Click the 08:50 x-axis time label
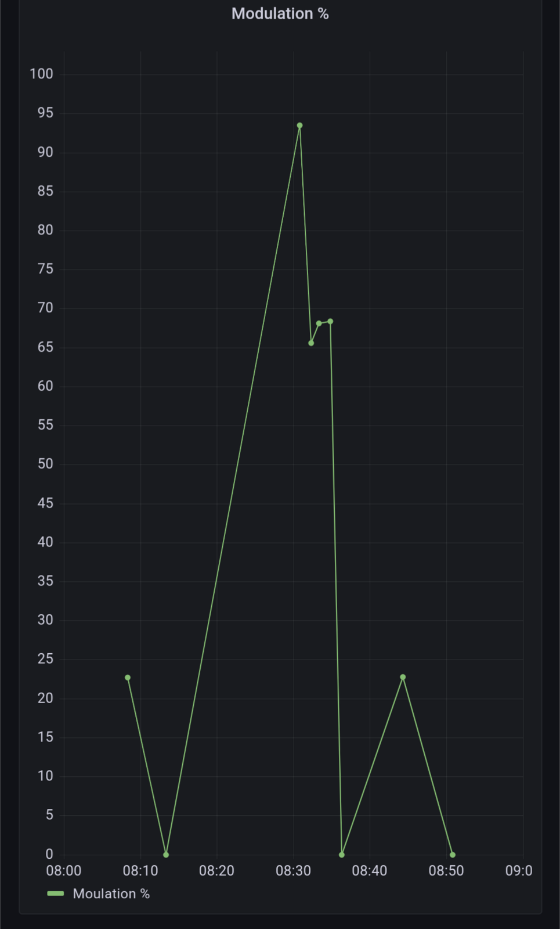Viewport: 560px width, 929px height. pyautogui.click(x=446, y=871)
